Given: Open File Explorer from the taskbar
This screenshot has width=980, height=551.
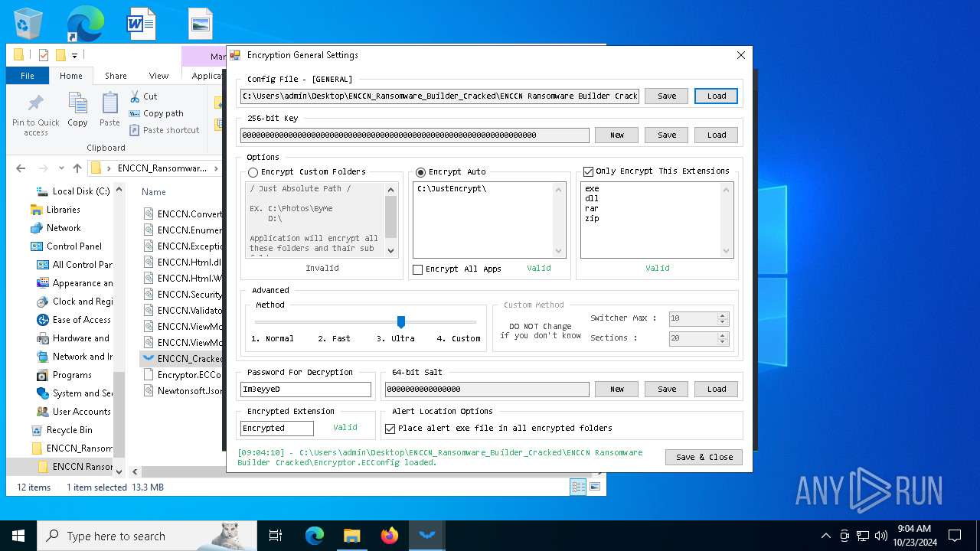Looking at the screenshot, I should [x=352, y=536].
